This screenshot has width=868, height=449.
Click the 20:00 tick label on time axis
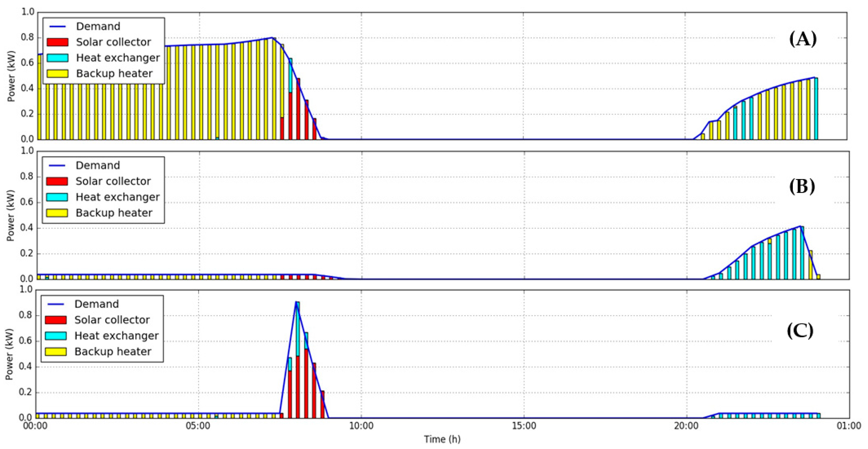pos(686,426)
